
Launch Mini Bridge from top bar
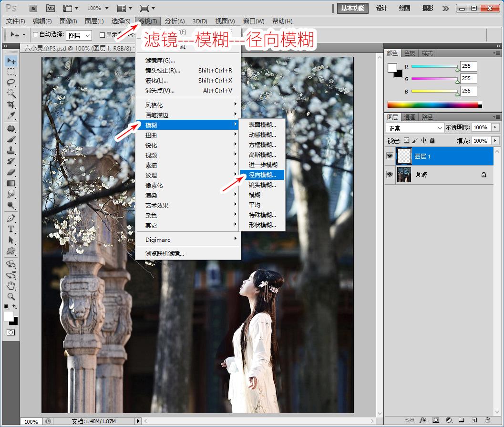[51, 8]
